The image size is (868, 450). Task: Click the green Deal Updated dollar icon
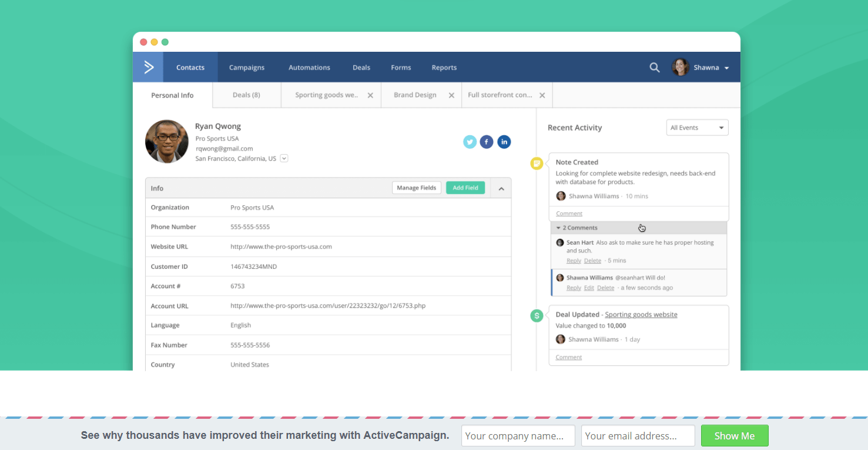537,316
